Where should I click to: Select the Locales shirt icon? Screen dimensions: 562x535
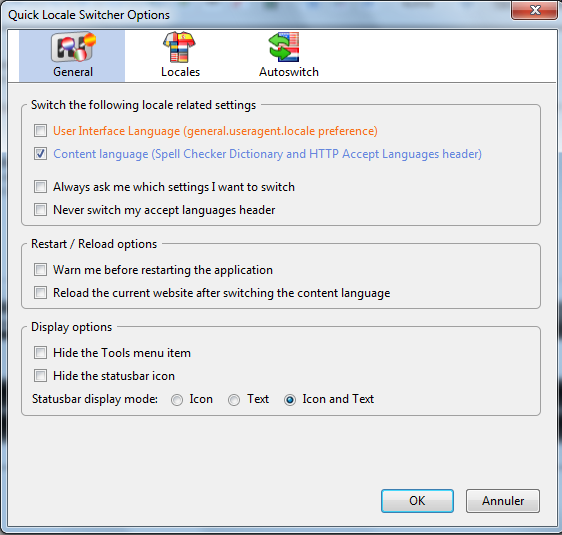tap(180, 47)
